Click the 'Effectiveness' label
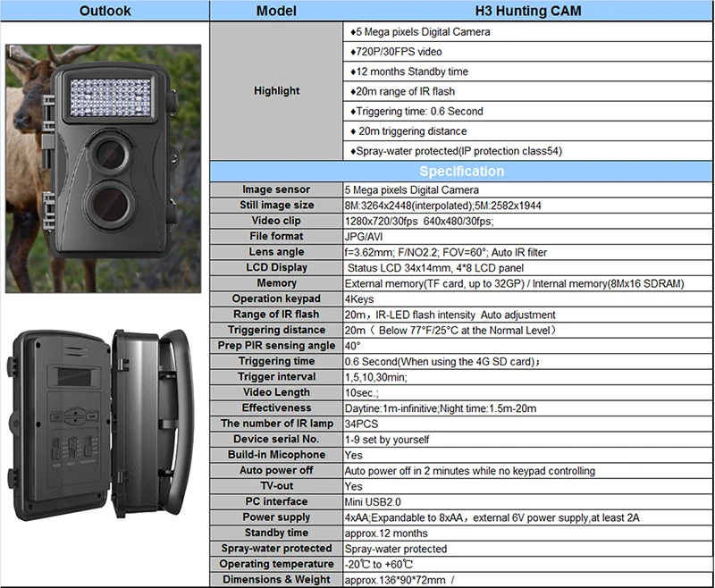 pos(276,407)
